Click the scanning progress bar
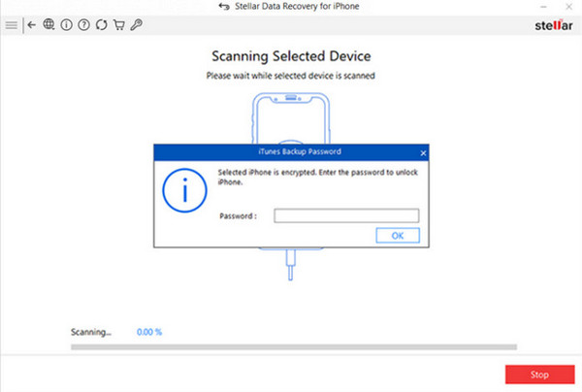Viewport: 582px width, 392px height. [x=294, y=347]
